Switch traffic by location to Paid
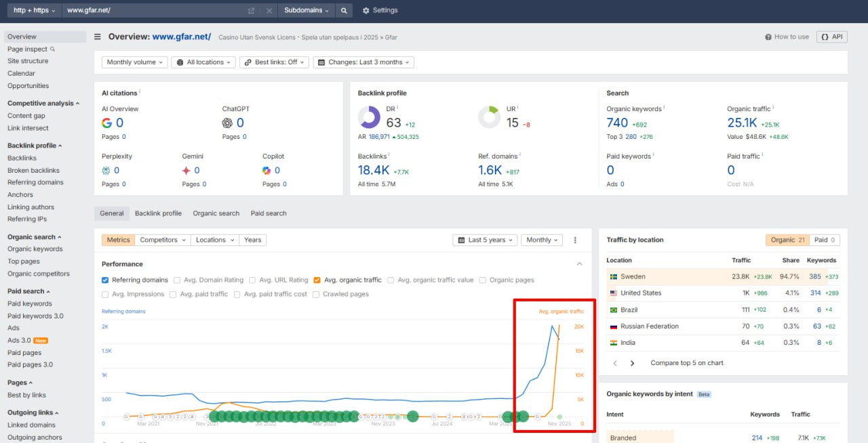 pyautogui.click(x=825, y=240)
